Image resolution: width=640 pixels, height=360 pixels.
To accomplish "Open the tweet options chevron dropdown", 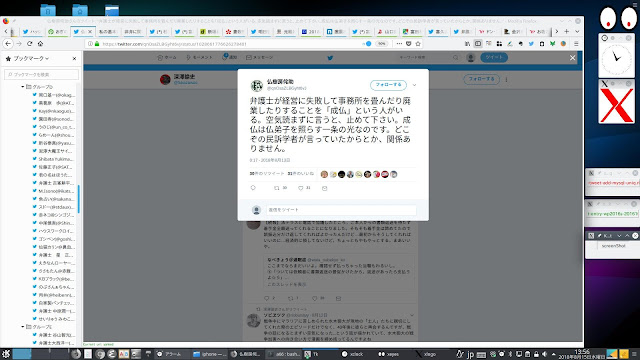I will 414,85.
